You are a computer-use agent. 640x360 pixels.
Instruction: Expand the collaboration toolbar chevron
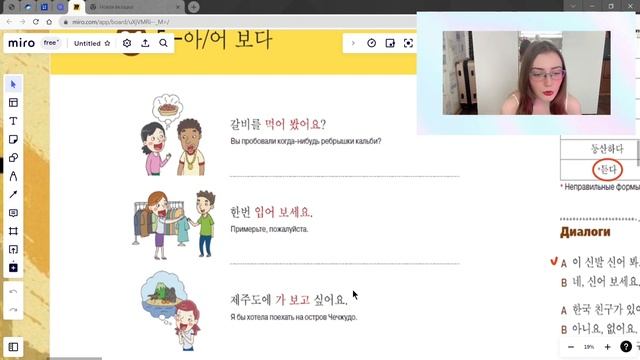point(353,43)
